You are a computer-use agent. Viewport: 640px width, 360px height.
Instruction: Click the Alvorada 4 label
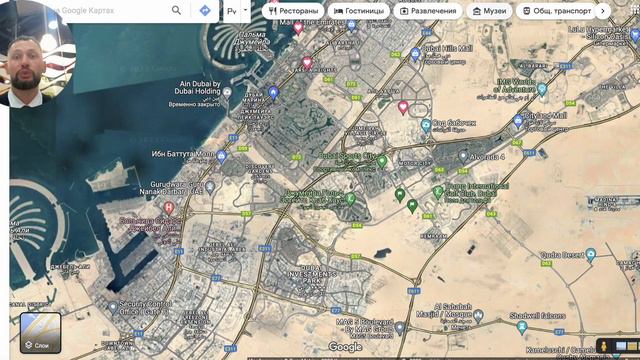point(487,157)
